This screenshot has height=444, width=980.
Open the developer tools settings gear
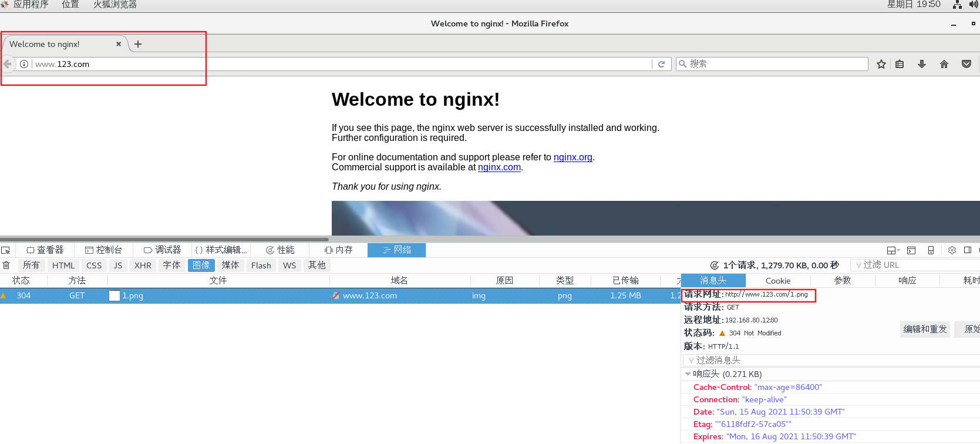pyautogui.click(x=952, y=250)
